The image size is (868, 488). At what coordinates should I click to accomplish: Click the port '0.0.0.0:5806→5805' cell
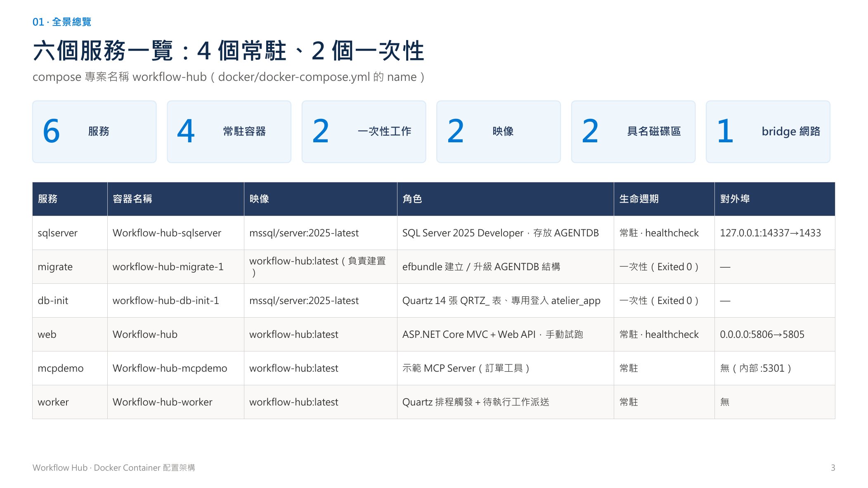775,335
